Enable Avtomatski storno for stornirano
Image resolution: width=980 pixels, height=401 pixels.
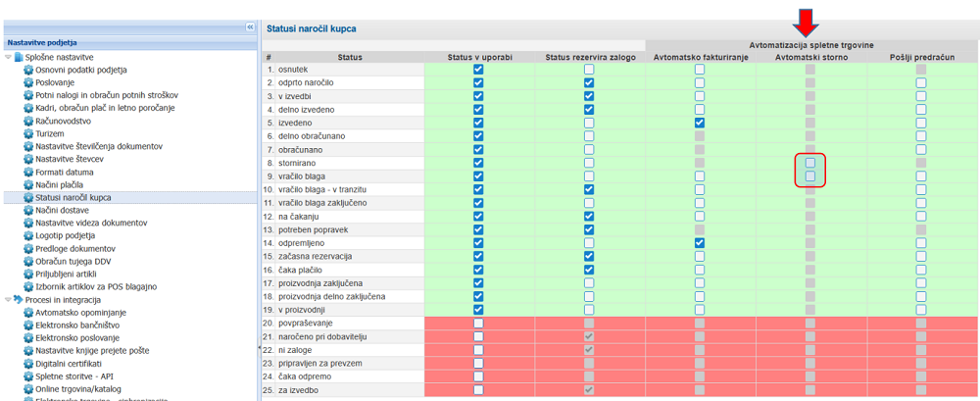pos(810,163)
